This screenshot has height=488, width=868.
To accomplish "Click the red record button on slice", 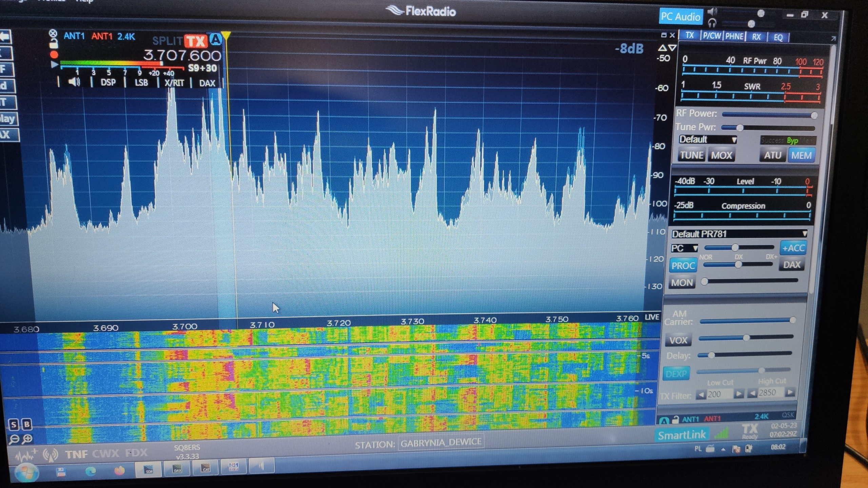I will (x=54, y=55).
